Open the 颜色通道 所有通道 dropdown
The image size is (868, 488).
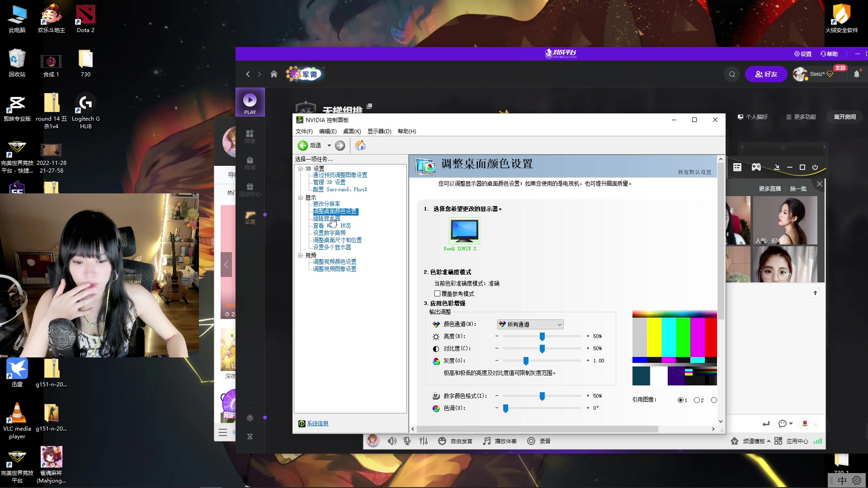coord(530,324)
